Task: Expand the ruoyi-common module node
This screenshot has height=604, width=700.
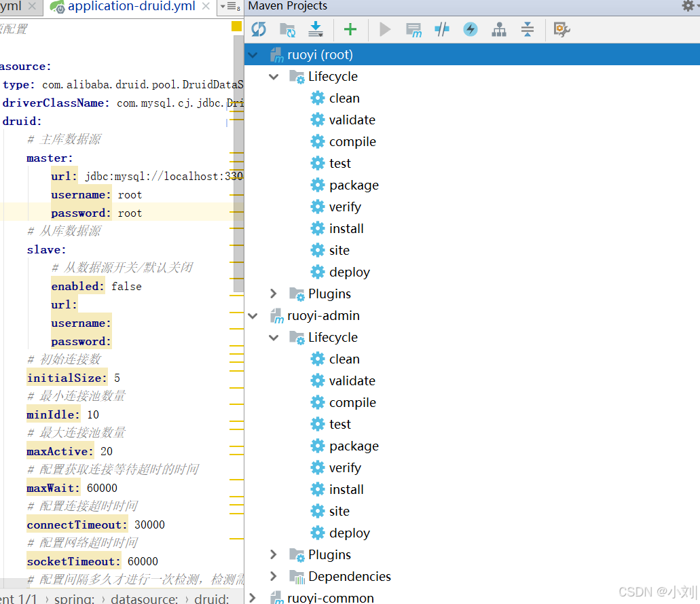Action: pos(253,598)
